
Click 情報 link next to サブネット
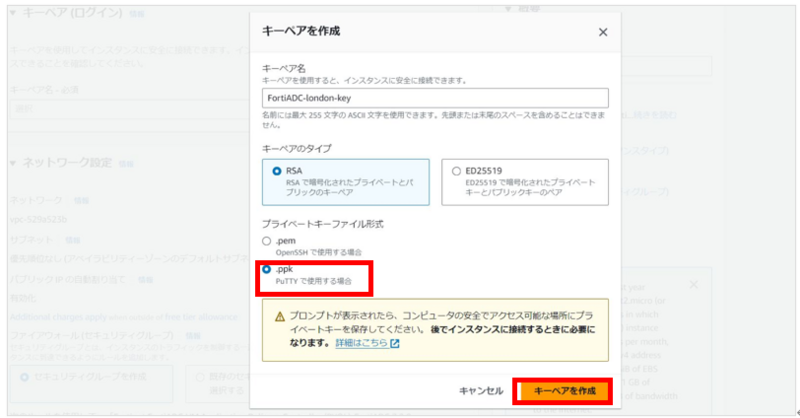tap(72, 240)
